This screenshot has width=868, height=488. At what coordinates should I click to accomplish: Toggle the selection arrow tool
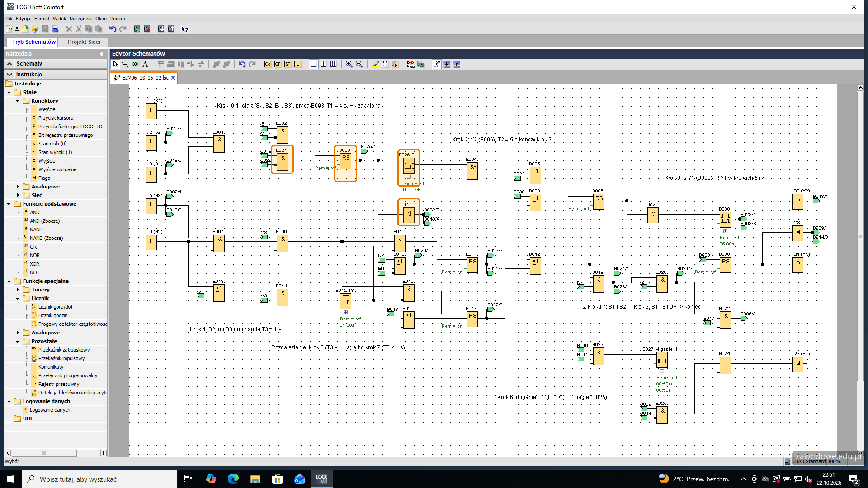point(115,64)
